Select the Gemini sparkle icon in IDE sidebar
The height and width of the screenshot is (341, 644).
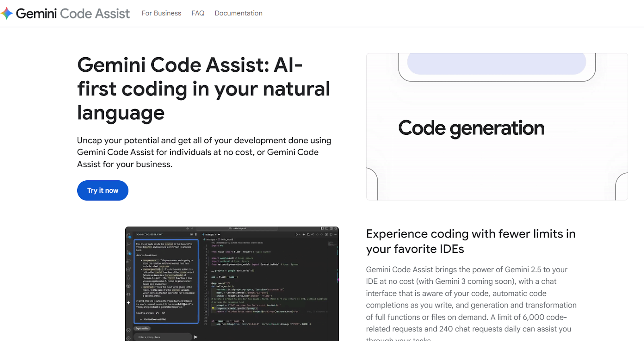(128, 303)
